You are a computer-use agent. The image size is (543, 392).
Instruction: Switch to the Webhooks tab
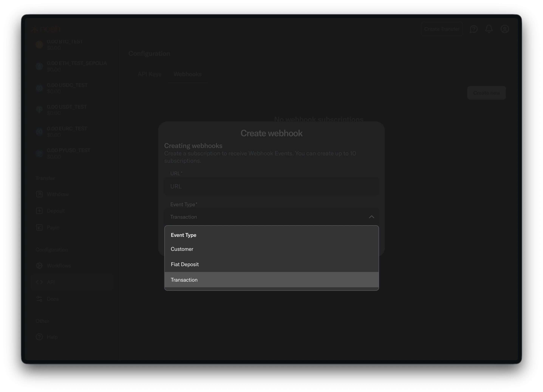pyautogui.click(x=187, y=74)
